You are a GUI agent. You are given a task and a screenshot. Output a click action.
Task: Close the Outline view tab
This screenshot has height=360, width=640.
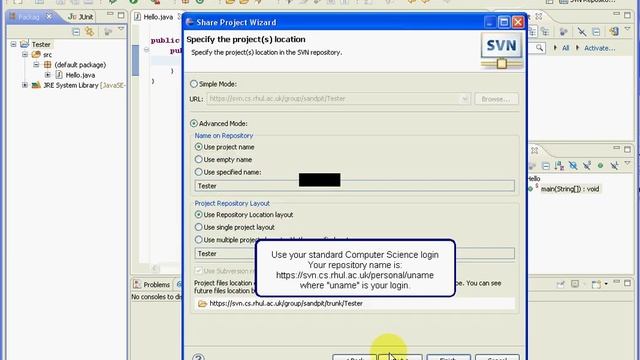tap(534, 151)
